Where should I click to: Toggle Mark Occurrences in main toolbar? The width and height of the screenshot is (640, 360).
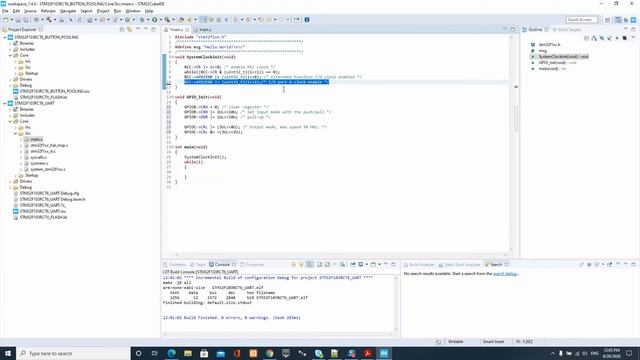[203, 20]
